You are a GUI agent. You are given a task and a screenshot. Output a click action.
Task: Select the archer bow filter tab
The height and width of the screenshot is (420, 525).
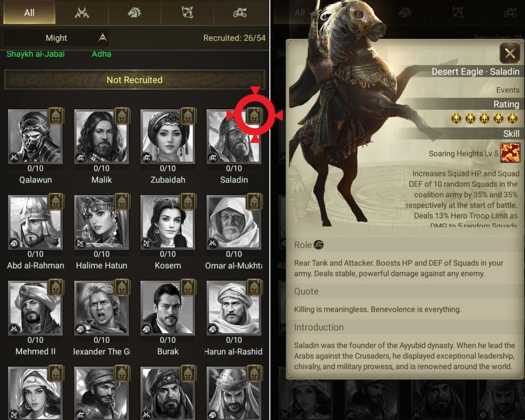(187, 13)
